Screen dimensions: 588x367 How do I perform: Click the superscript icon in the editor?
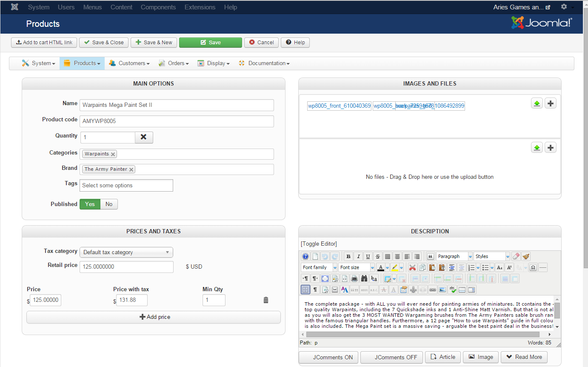coord(509,267)
